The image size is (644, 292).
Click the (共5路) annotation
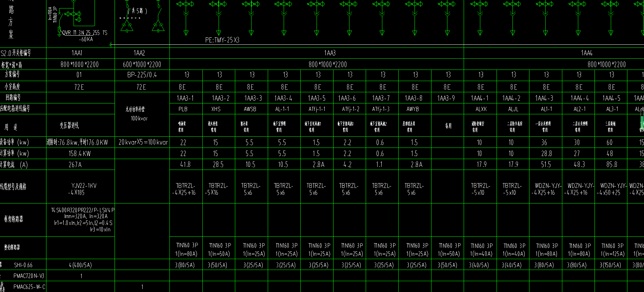point(137,11)
